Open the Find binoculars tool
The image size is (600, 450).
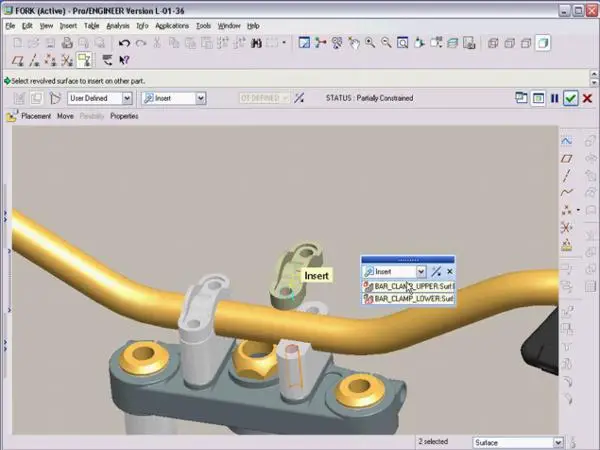click(x=256, y=43)
